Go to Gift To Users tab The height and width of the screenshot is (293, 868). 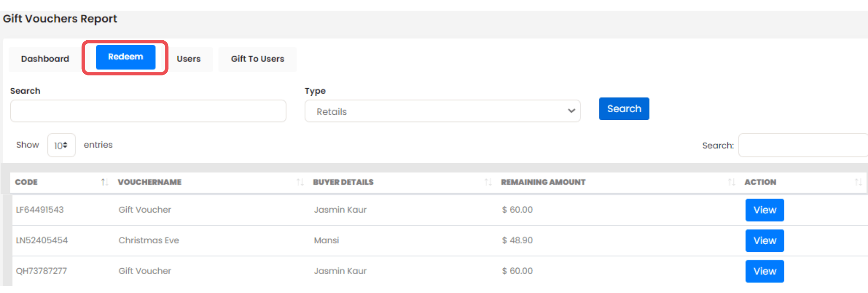point(257,59)
